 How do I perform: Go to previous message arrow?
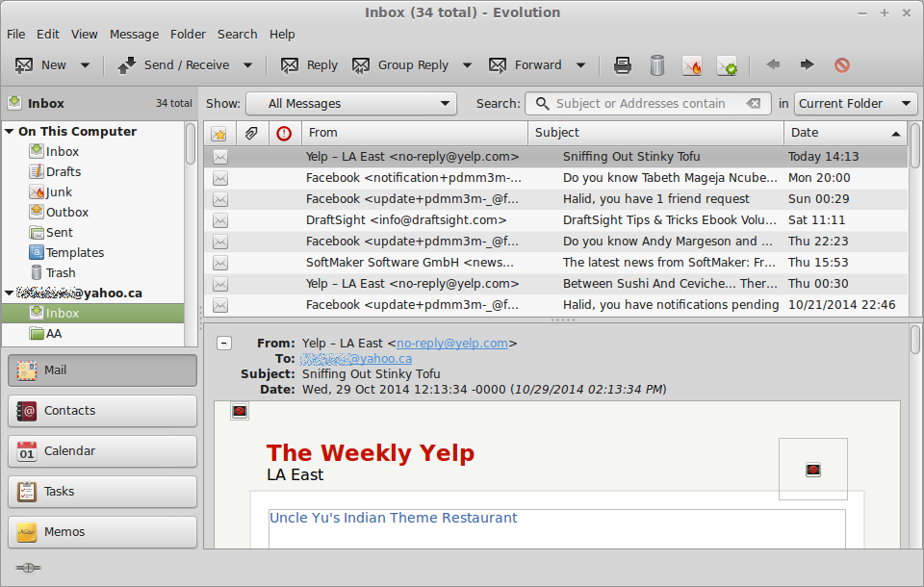773,64
